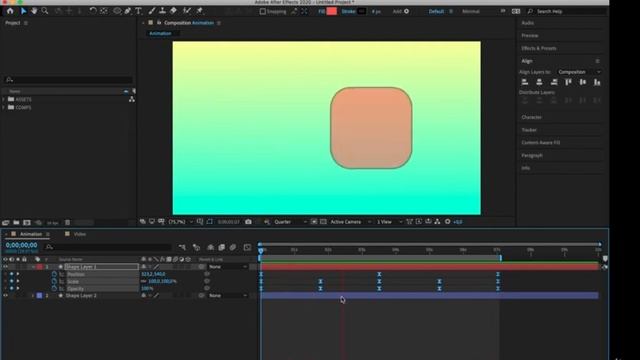Viewport: 640px width, 360px height.
Task: Click the Align Left icon
Action: pos(525,82)
